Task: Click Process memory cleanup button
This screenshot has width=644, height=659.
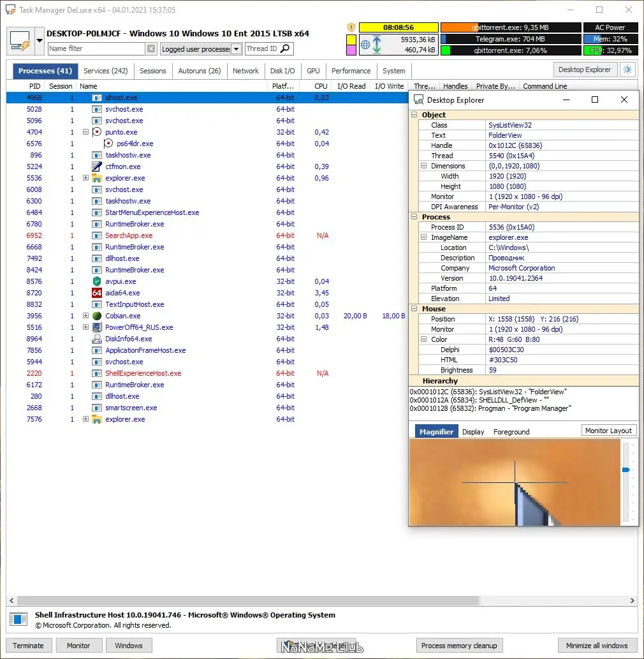Action: point(459,646)
